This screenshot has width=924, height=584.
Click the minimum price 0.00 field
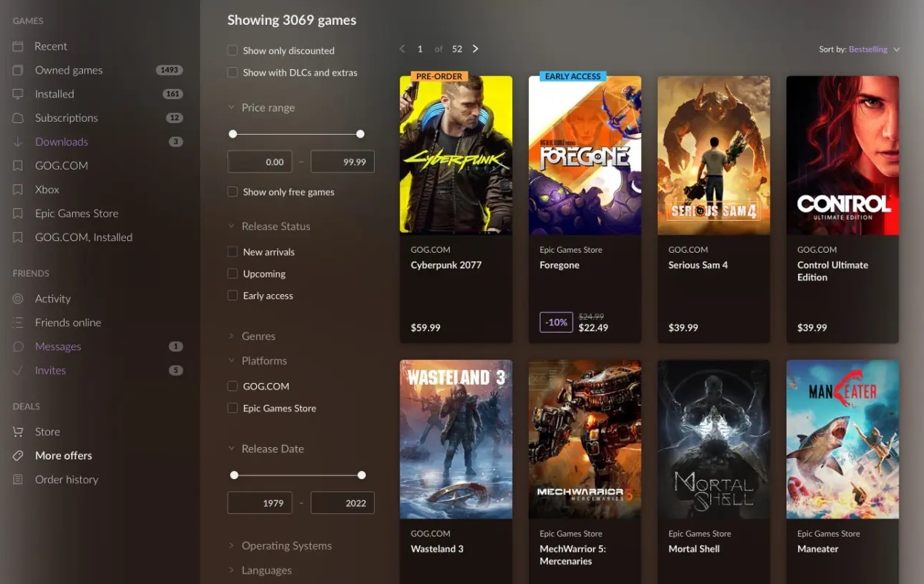260,162
